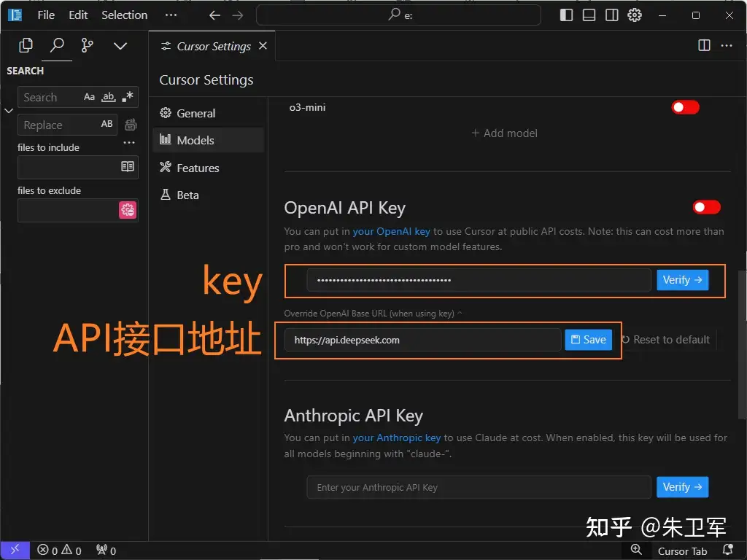Open the Source Control icon

tap(88, 46)
